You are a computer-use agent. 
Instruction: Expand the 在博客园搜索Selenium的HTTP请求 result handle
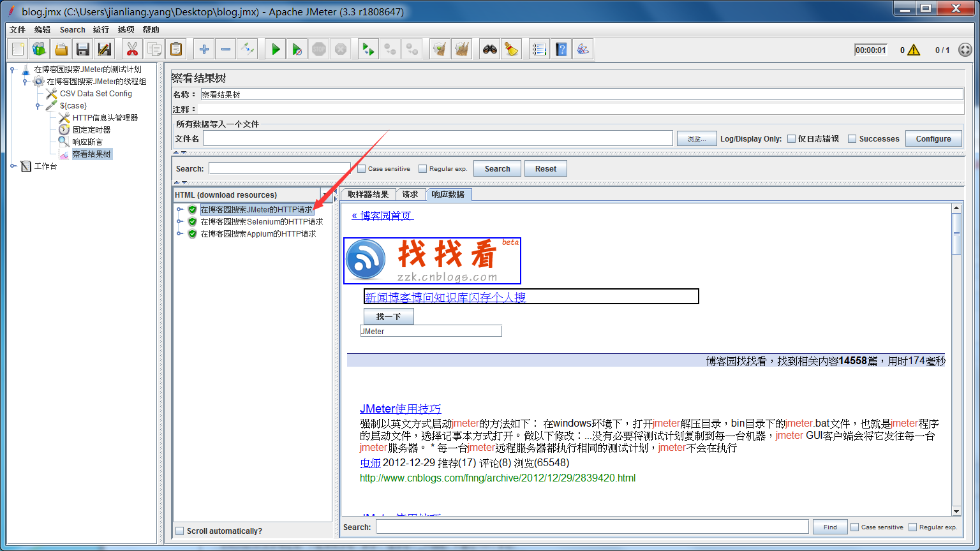pyautogui.click(x=180, y=221)
